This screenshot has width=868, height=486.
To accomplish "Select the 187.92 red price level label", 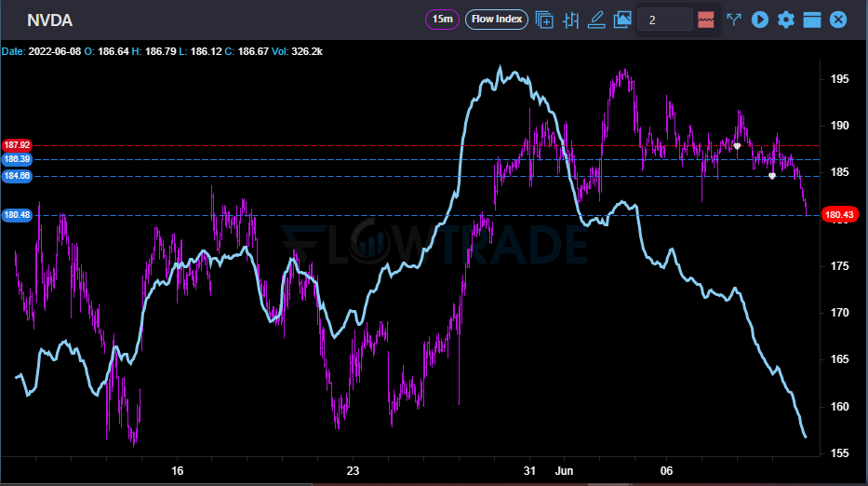I will click(17, 145).
